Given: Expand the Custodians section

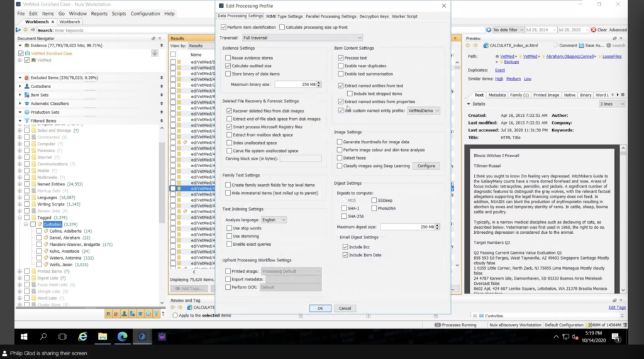Looking at the screenshot, I should coord(19,86).
